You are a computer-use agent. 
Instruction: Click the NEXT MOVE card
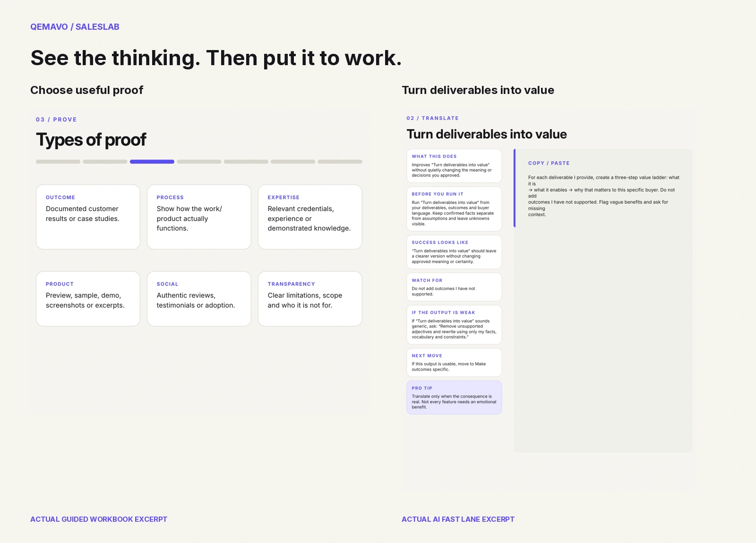[x=454, y=363]
